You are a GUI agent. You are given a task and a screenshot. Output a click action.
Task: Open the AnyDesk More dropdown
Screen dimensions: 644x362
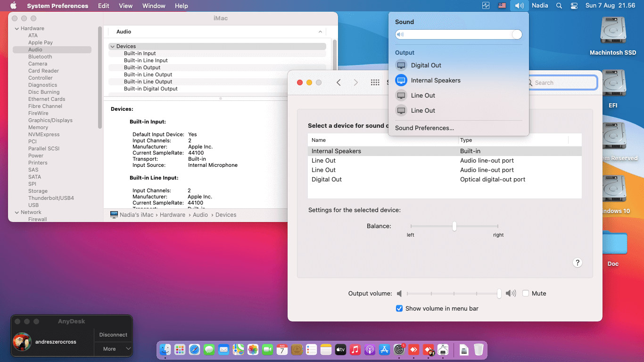113,349
